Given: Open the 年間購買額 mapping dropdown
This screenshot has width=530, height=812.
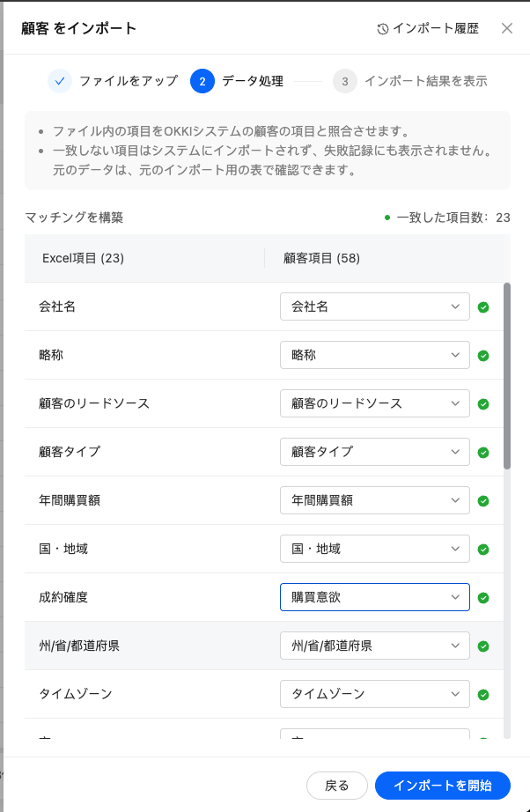Looking at the screenshot, I should 374,500.
